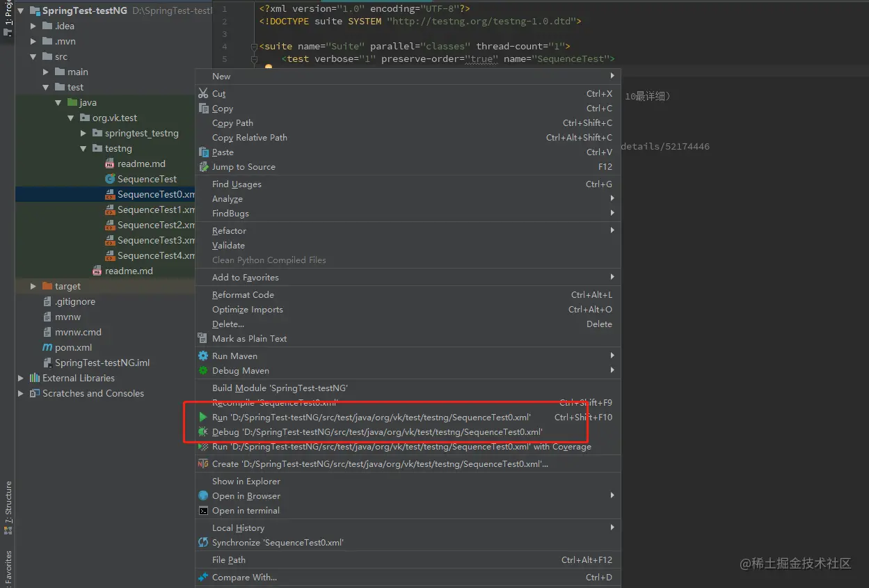The height and width of the screenshot is (588, 869).
Task: Click the pom.xml Maven file icon
Action: click(x=47, y=347)
